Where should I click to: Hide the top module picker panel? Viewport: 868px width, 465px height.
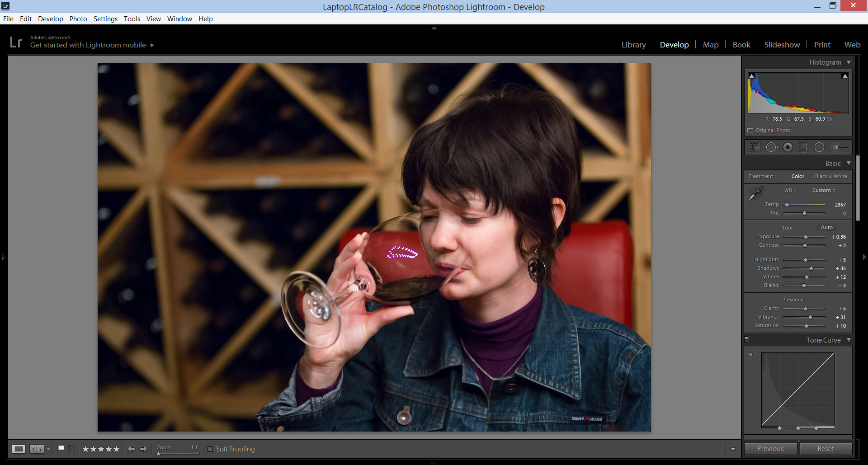pos(434,28)
